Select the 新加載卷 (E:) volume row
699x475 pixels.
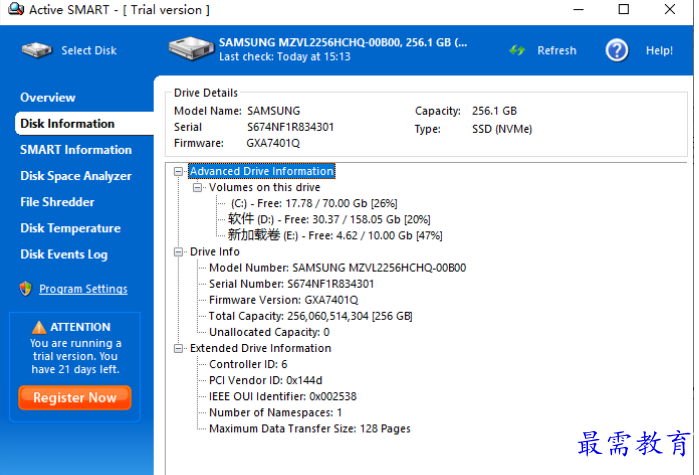(x=335, y=235)
